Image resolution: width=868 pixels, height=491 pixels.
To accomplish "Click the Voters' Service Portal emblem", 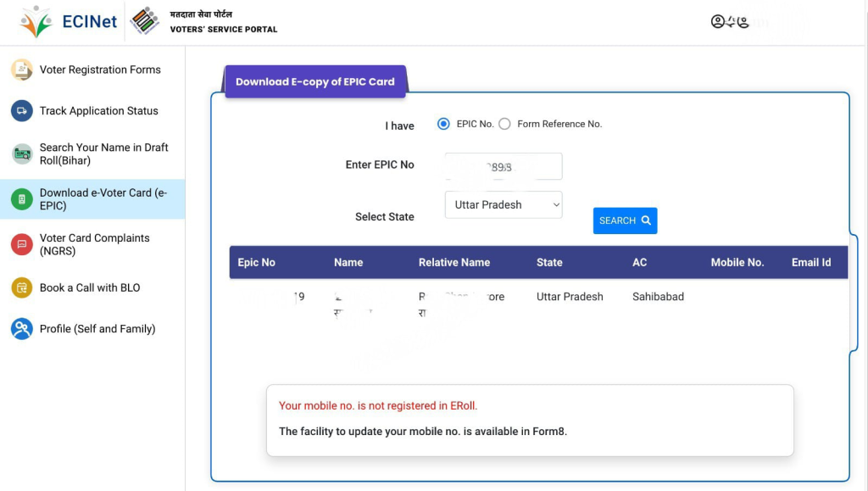I will [x=145, y=22].
